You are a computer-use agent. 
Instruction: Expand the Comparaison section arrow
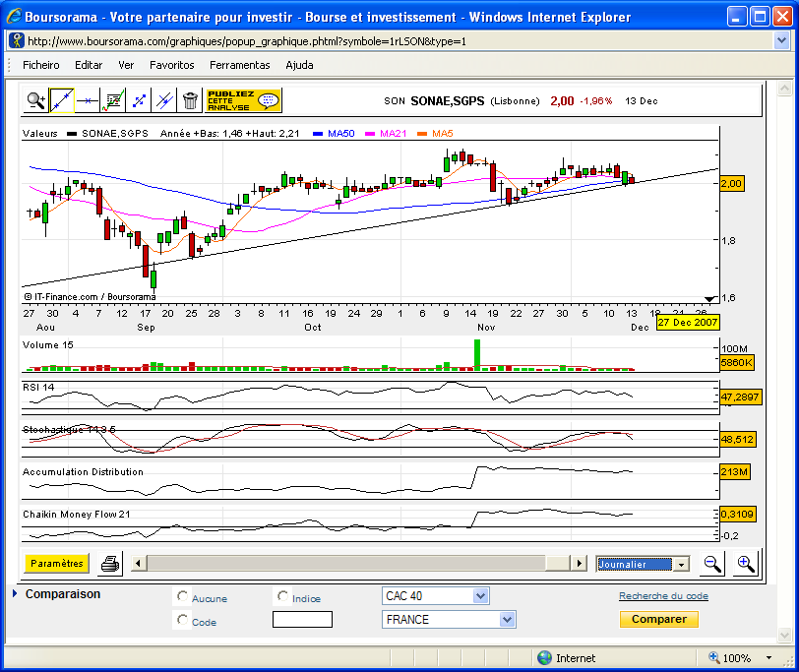15,593
